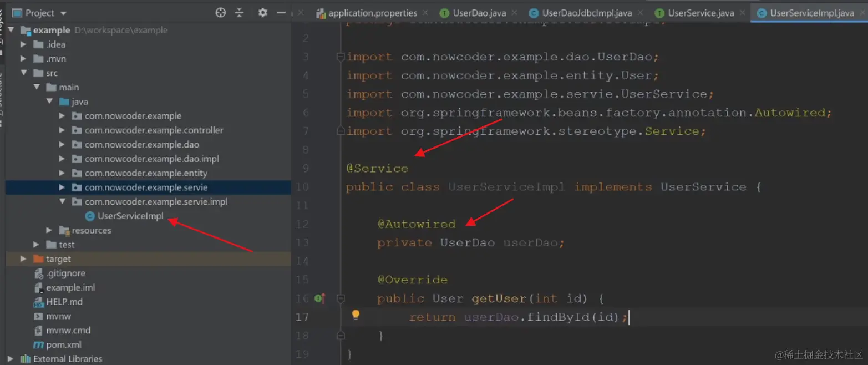
Task: Collapse the main folder
Action: (x=37, y=87)
